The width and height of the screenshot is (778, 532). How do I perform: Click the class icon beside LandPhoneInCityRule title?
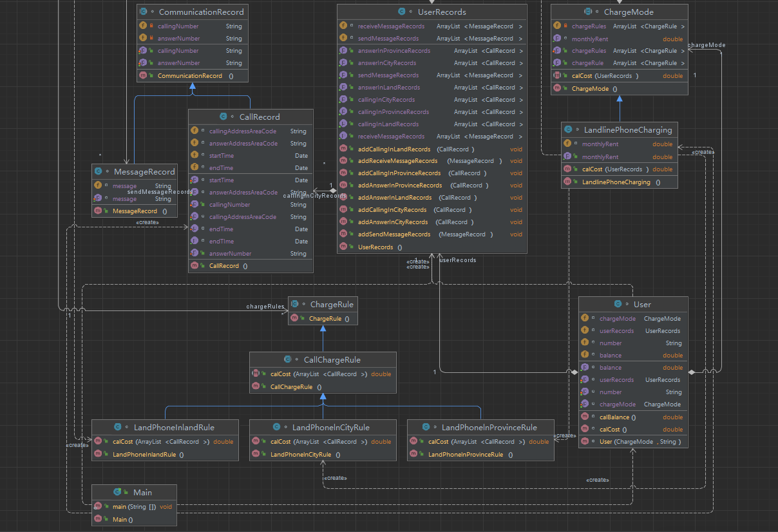click(277, 427)
